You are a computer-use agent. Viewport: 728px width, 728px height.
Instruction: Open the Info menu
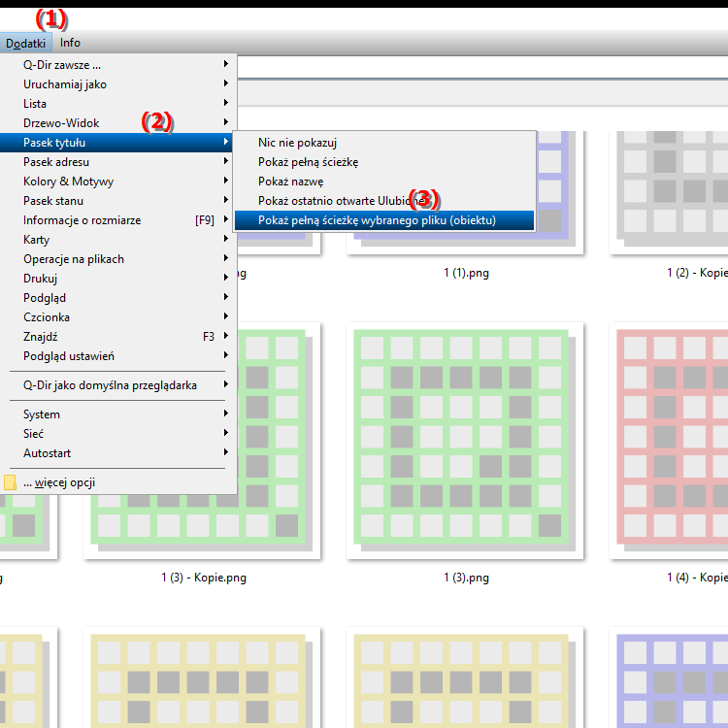(70, 43)
